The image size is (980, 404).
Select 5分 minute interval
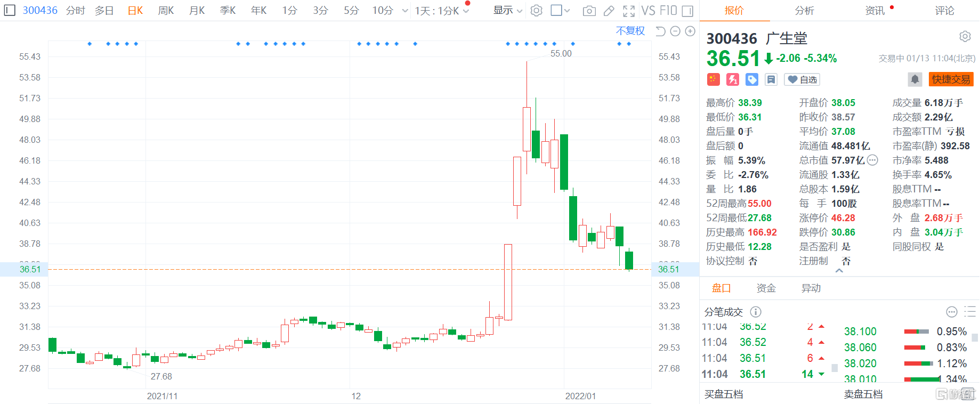pyautogui.click(x=351, y=11)
